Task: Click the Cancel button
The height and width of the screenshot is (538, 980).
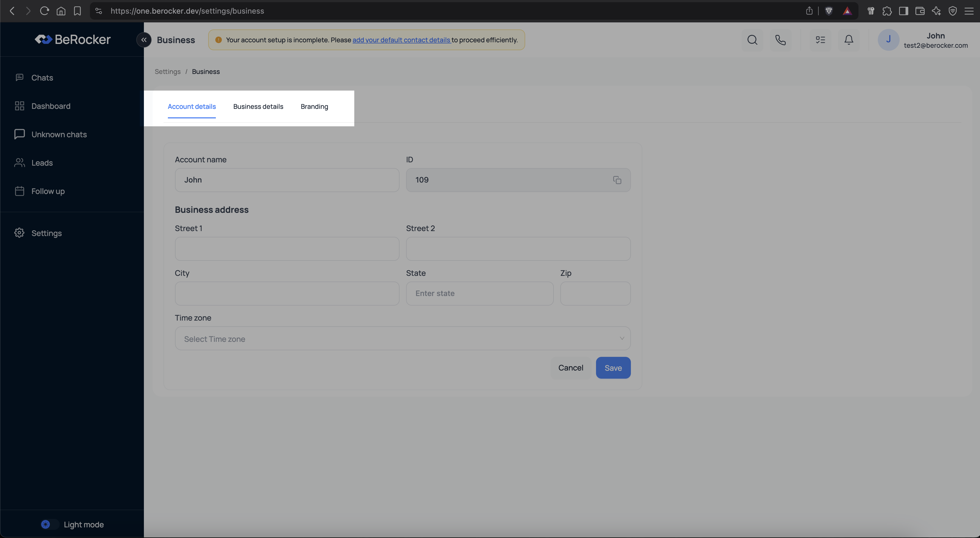Action: 570,368
